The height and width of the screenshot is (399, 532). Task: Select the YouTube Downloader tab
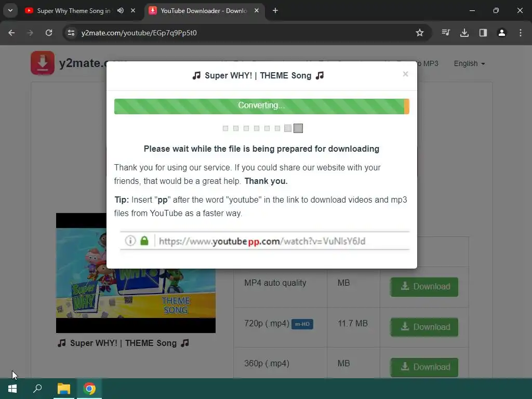click(204, 11)
